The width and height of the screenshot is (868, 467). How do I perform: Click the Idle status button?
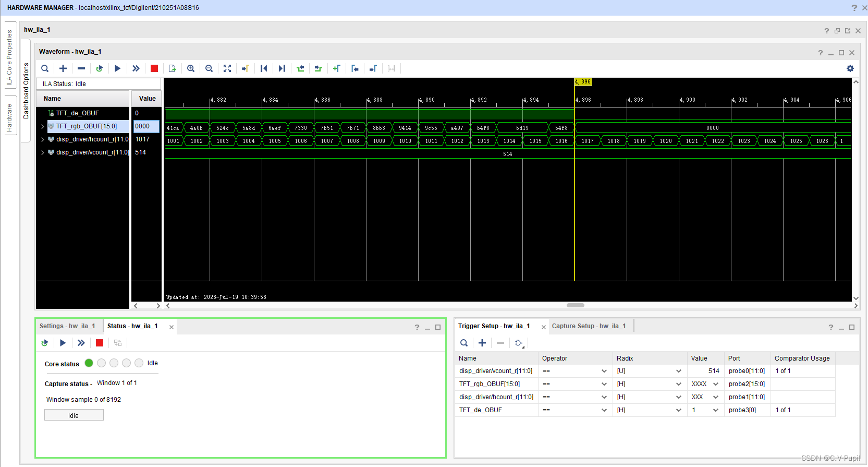(74, 415)
